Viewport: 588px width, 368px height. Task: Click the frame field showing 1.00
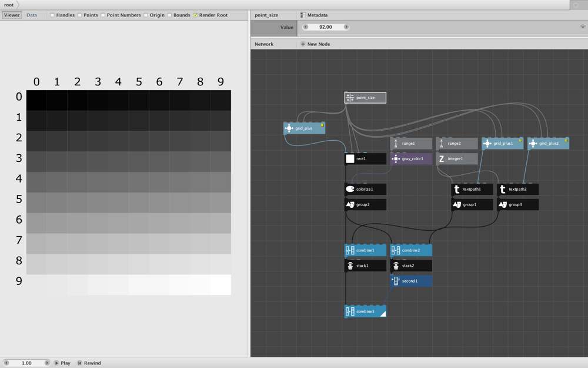[x=26, y=363]
